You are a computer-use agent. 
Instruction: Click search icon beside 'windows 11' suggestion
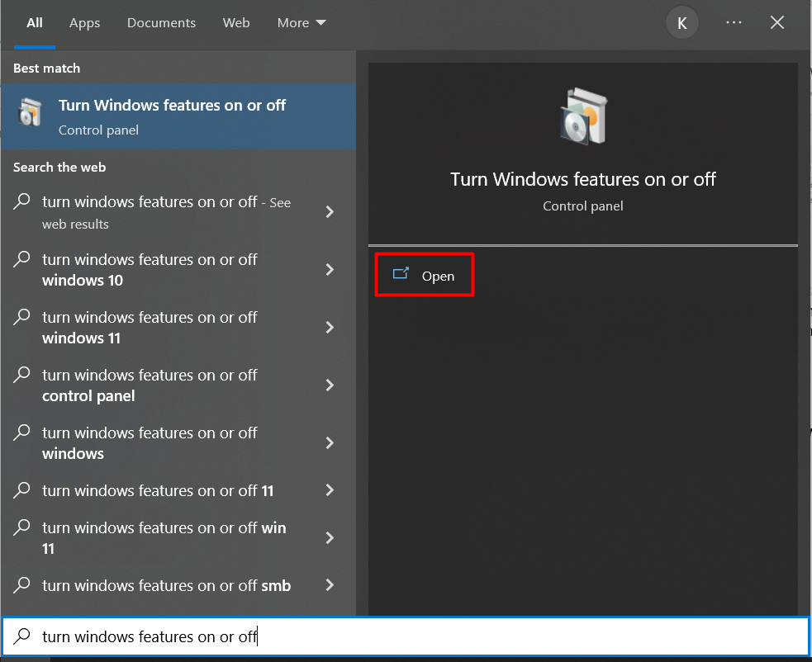(21, 317)
